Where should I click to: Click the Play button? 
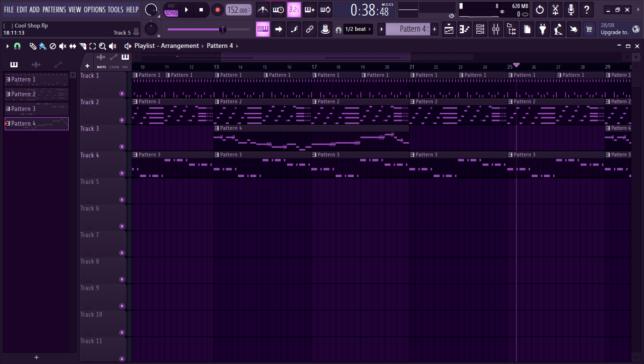[187, 9]
